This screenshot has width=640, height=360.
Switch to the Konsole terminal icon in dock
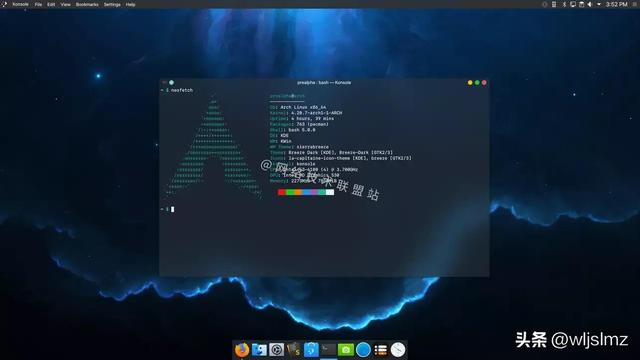328,350
